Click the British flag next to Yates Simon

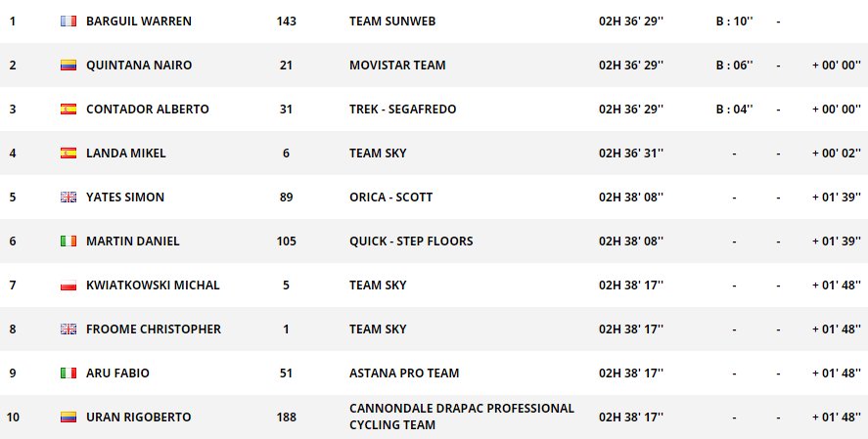tap(69, 198)
